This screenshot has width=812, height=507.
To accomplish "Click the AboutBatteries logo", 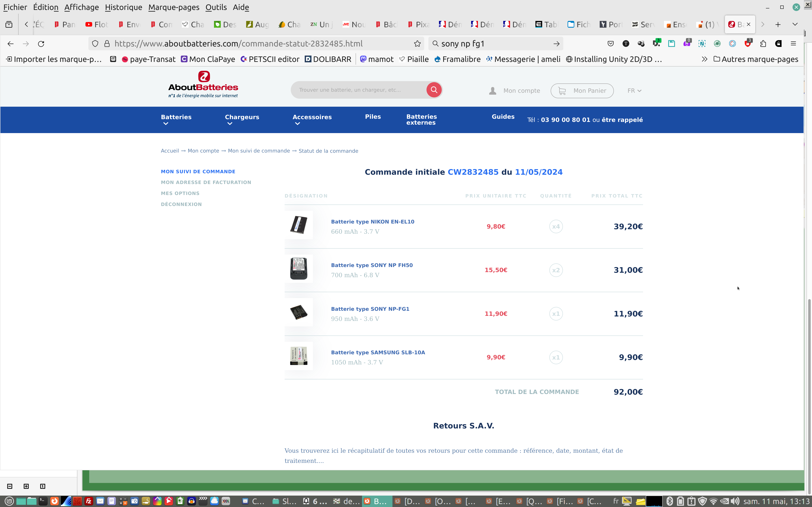I will click(203, 84).
